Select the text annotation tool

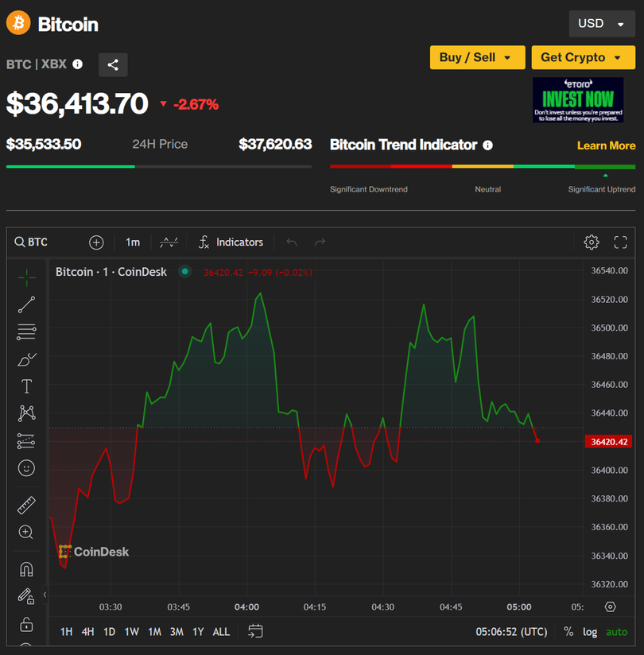click(x=26, y=386)
